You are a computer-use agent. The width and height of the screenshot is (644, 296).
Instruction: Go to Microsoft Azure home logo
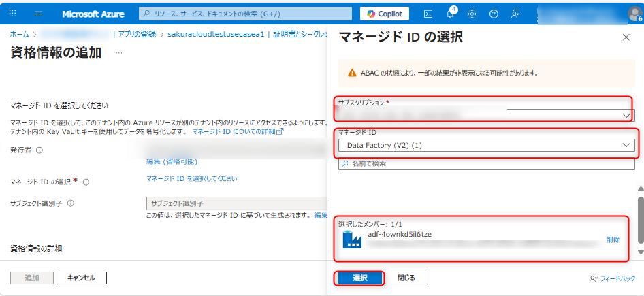pyautogui.click(x=93, y=14)
